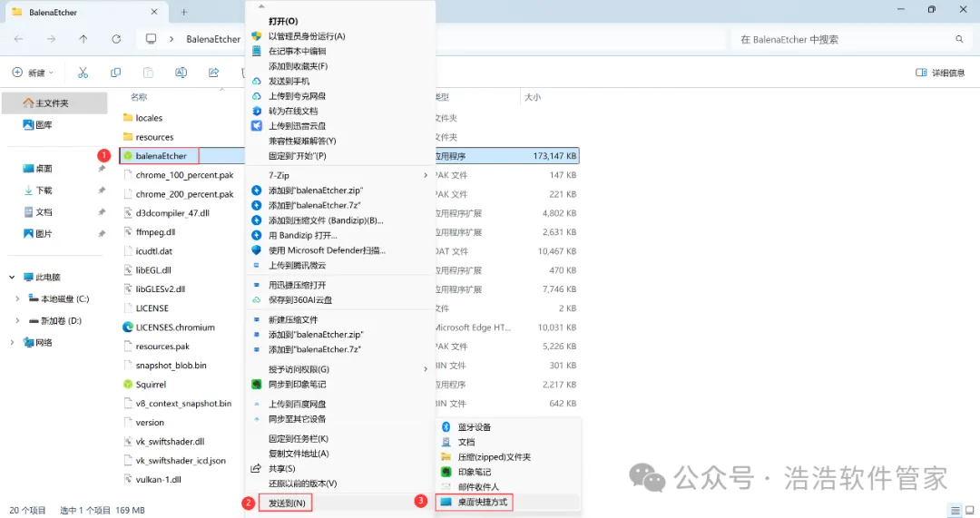Refresh the BalenaEtcher folder view
Viewport: 980px width, 518px height.
pos(116,39)
